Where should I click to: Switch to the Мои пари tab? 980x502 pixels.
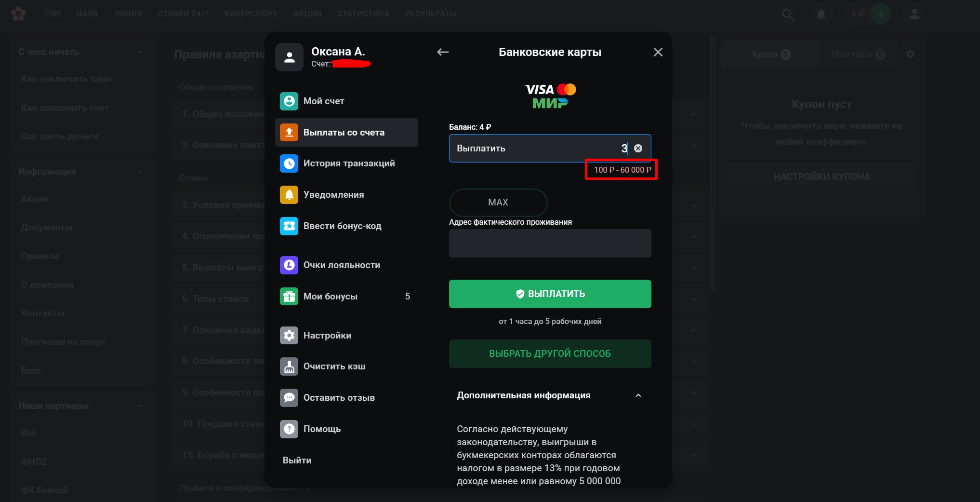[857, 54]
